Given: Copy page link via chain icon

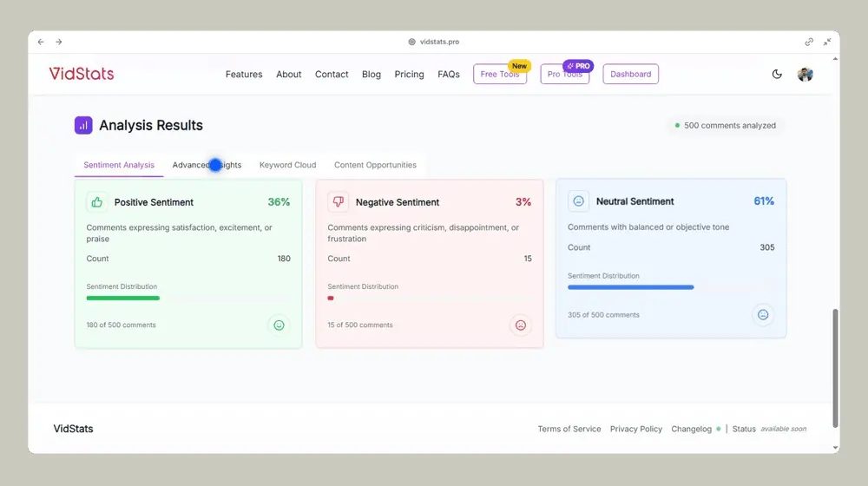Looking at the screenshot, I should tap(809, 42).
